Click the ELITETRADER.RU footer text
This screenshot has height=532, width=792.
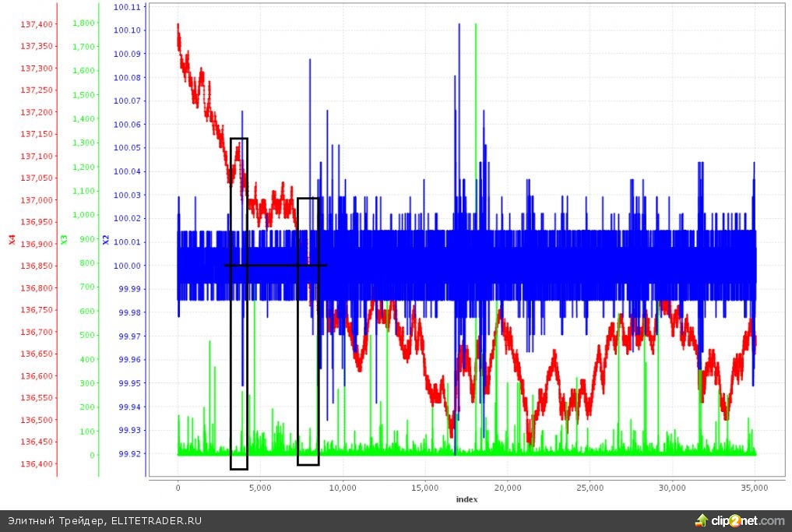coord(156,520)
